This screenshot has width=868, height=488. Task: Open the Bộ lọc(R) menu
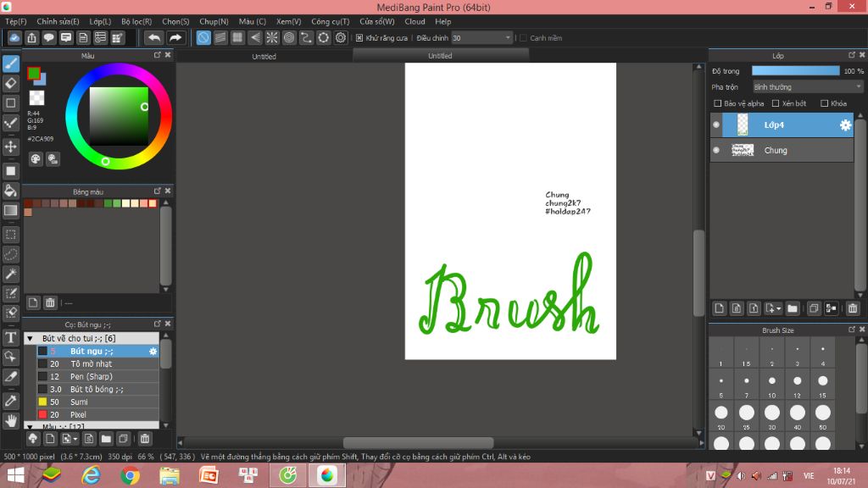pyautogui.click(x=136, y=21)
